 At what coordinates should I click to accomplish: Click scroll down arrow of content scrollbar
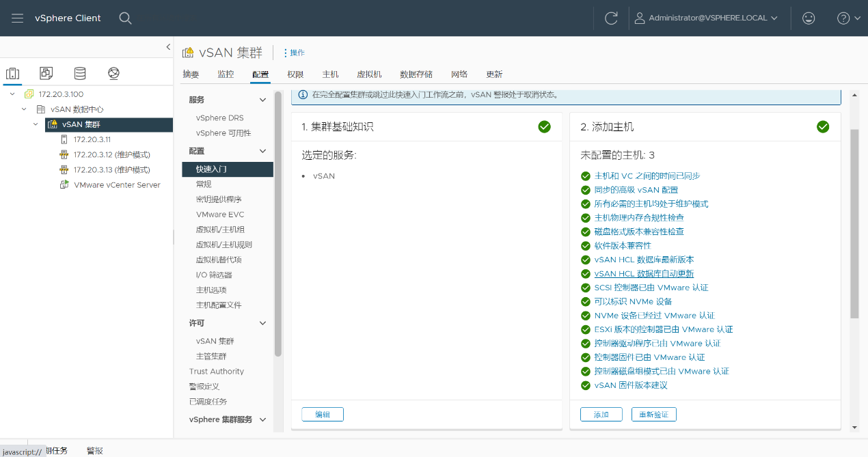click(x=854, y=428)
